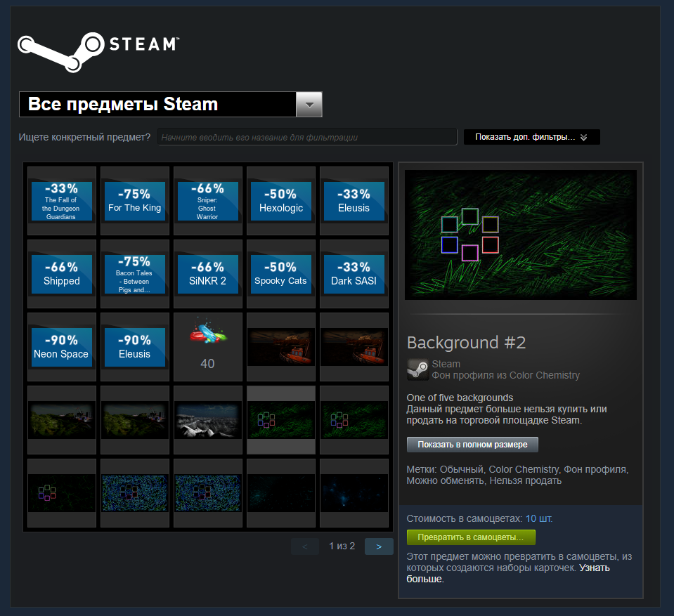
Task: Click the 'Метки:' tags line
Action: tap(517, 475)
